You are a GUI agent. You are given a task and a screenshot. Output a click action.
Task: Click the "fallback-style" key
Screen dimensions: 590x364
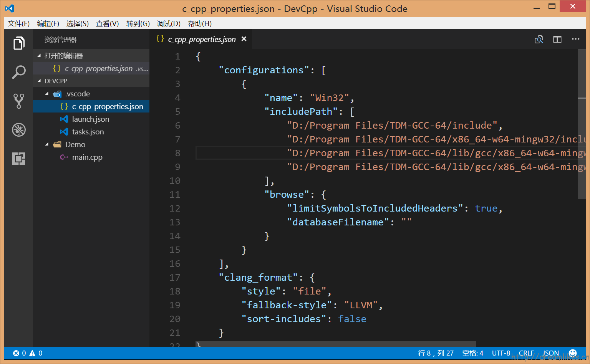pyautogui.click(x=287, y=305)
